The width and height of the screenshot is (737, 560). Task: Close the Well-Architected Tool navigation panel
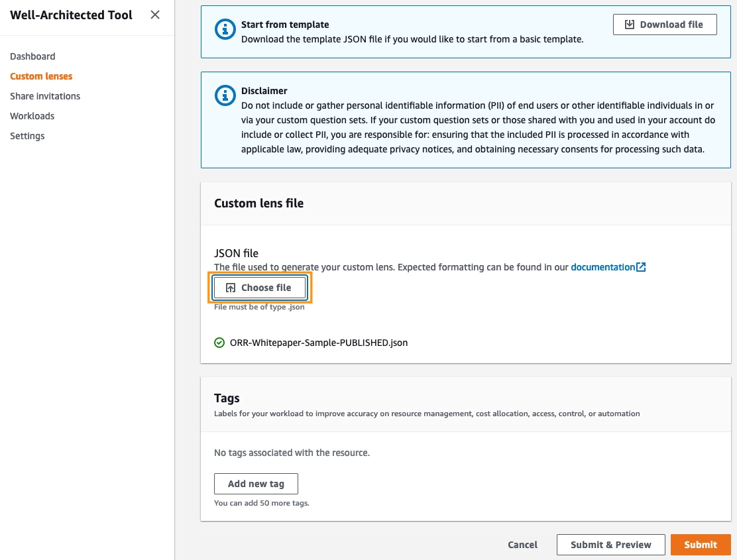(154, 15)
